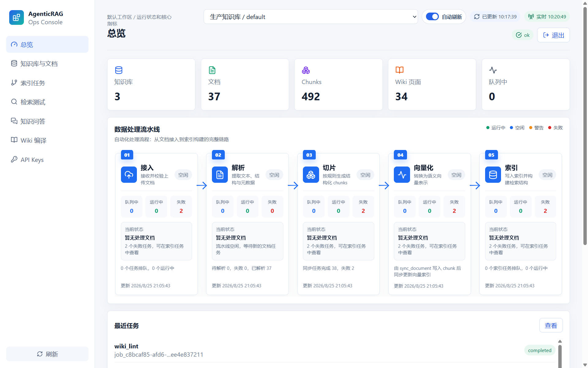The height and width of the screenshot is (368, 588).
Task: Click the 切片 boxes stage icon
Action: coord(311,175)
